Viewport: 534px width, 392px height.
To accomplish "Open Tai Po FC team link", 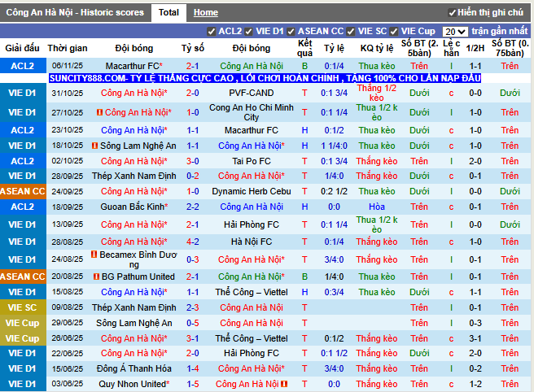I will point(252,161).
